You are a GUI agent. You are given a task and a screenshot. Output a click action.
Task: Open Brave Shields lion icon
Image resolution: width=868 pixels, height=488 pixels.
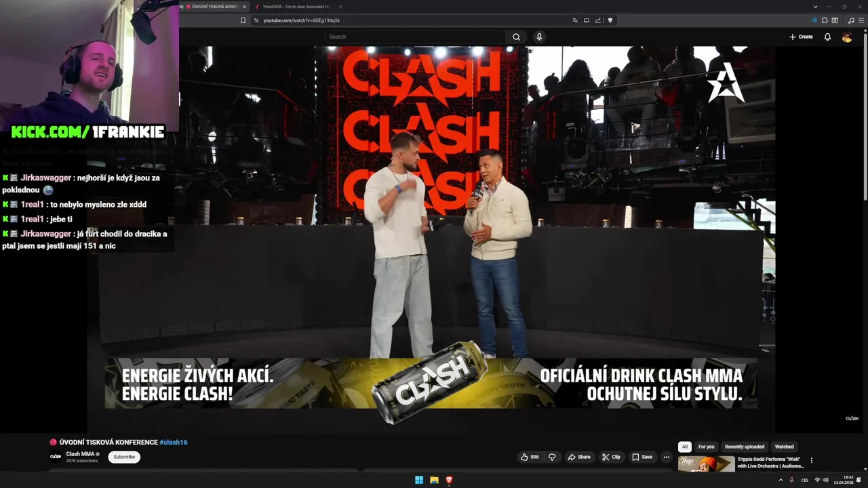tap(610, 20)
